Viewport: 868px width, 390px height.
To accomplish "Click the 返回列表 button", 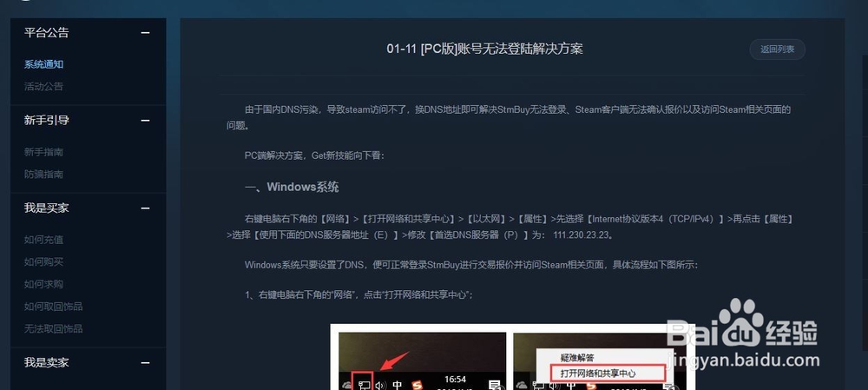I will pyautogui.click(x=777, y=50).
